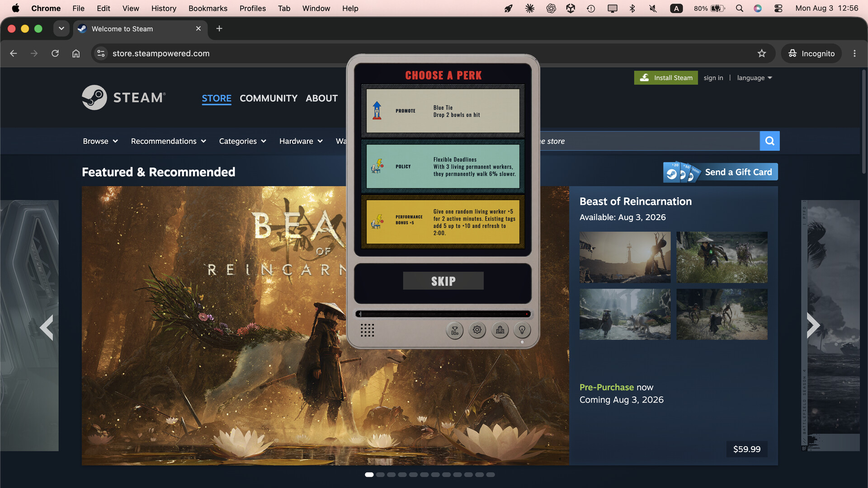
Task: Click the speaker grille dots on game widget
Action: pyautogui.click(x=367, y=330)
